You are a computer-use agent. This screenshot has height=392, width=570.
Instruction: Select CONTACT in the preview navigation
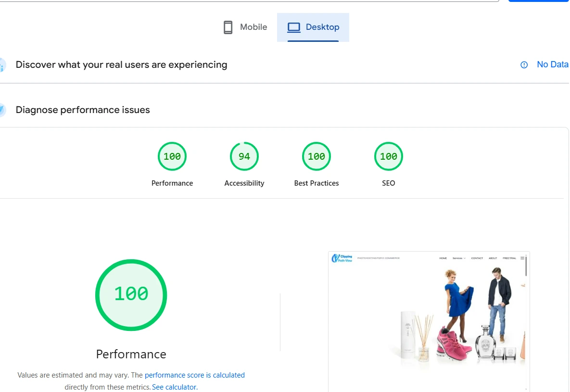477,258
